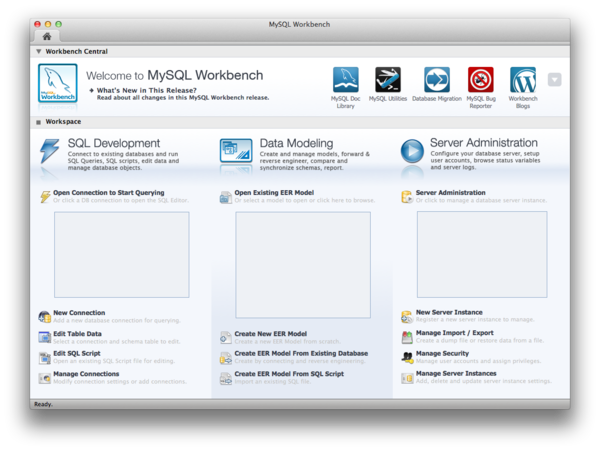
Task: Choose Create EER Model From Existing Database
Action: point(301,353)
